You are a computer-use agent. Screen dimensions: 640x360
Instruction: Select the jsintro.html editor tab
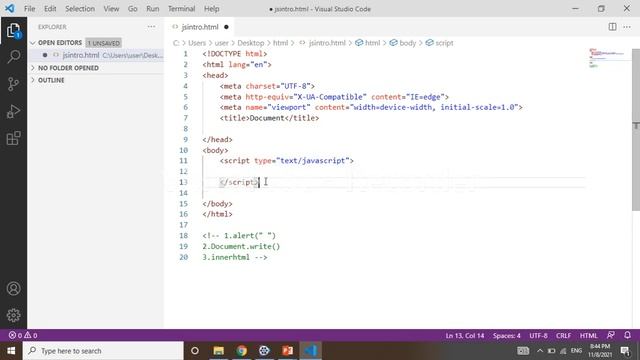click(200, 27)
